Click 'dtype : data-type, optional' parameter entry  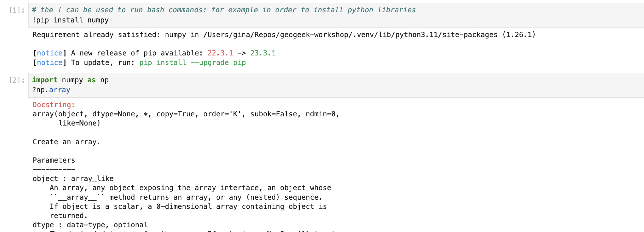[90, 225]
